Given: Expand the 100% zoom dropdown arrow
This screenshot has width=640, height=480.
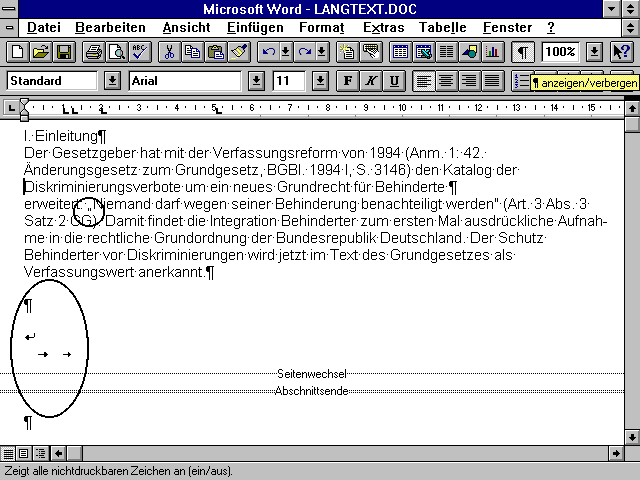Looking at the screenshot, I should click(x=594, y=52).
